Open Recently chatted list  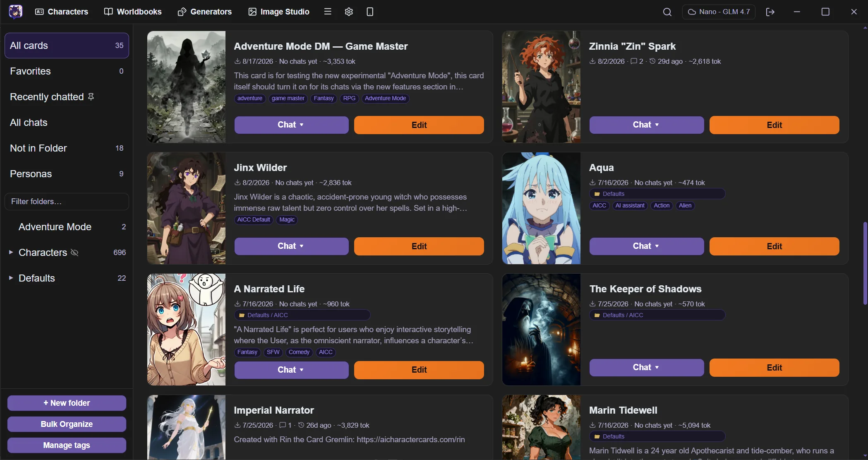tap(67, 97)
